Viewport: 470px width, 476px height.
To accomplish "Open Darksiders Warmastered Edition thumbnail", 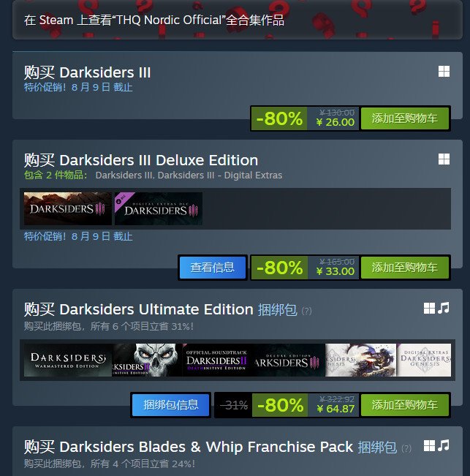I will 68,360.
